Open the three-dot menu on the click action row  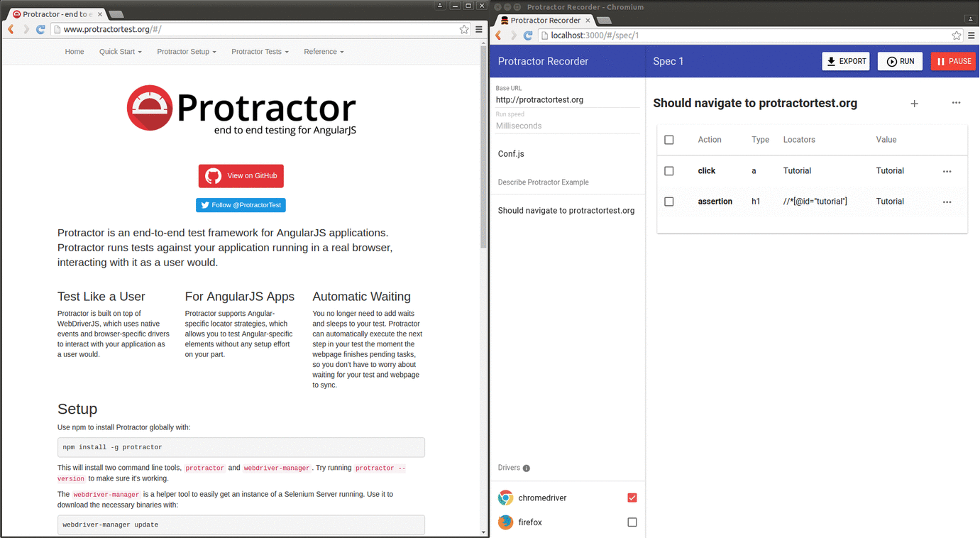pyautogui.click(x=947, y=170)
